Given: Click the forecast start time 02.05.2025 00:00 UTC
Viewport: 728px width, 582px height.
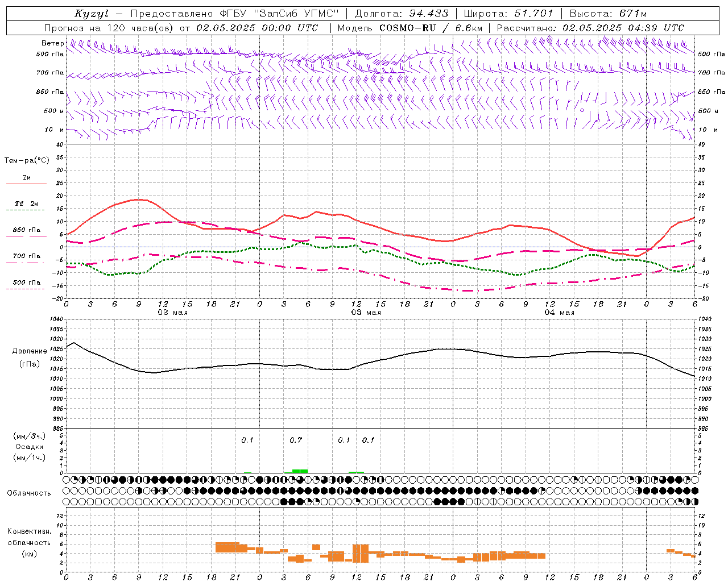Looking at the screenshot, I should (x=257, y=28).
